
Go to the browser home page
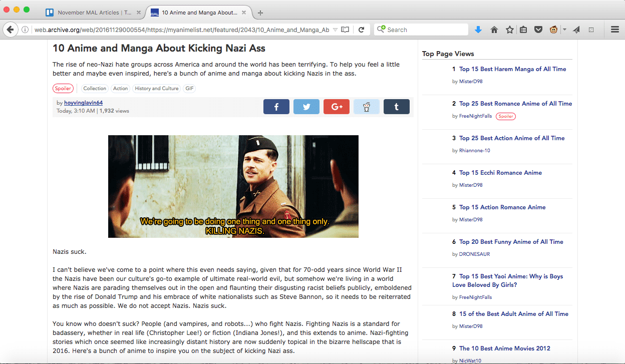494,30
